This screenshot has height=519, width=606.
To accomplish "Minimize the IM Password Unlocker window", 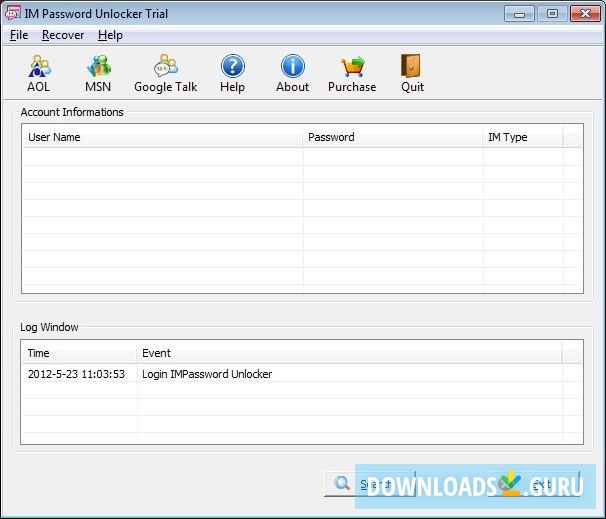I will point(519,14).
